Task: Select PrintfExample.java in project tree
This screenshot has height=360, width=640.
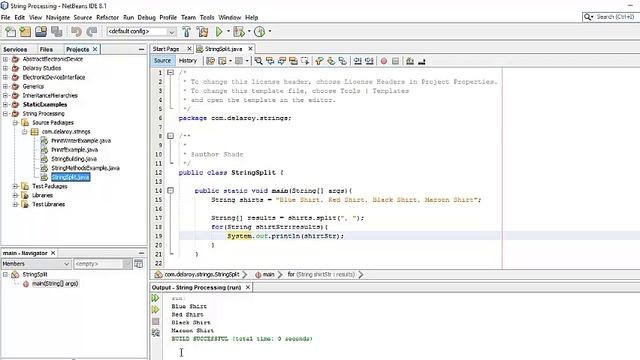Action: click(x=74, y=150)
